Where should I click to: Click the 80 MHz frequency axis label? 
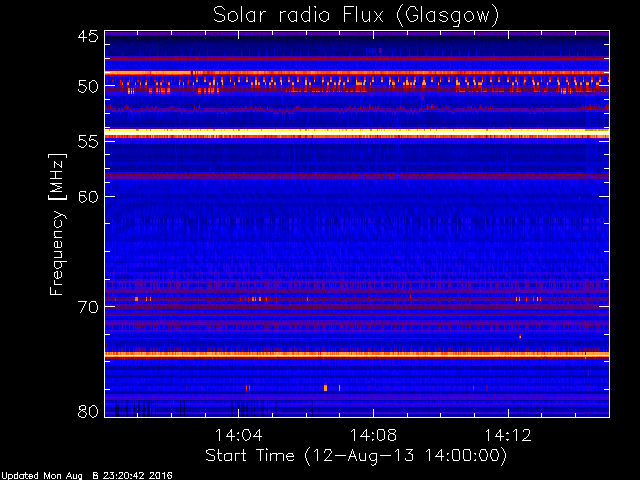(88, 411)
